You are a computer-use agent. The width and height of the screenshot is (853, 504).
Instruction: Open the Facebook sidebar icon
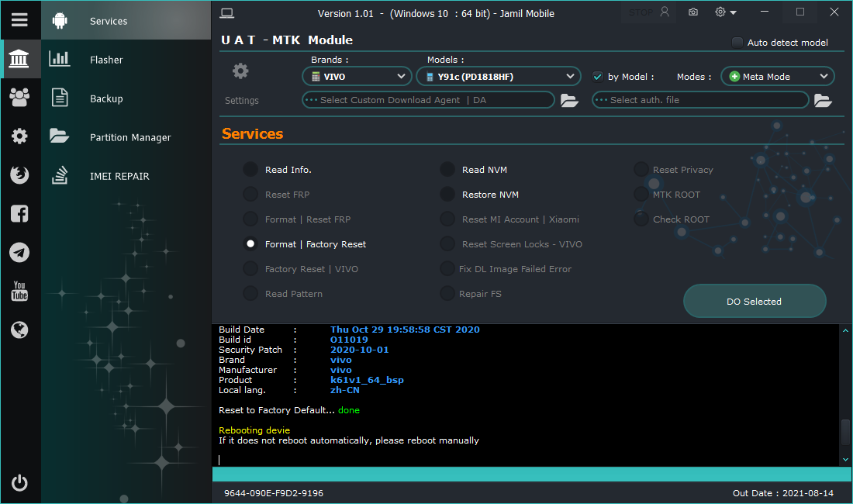pos(19,214)
